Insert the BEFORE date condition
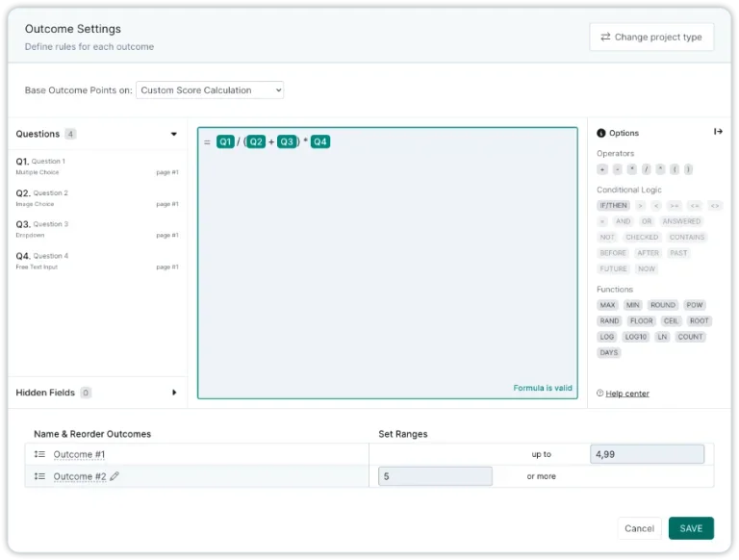The width and height of the screenshot is (739, 560). pyautogui.click(x=613, y=253)
